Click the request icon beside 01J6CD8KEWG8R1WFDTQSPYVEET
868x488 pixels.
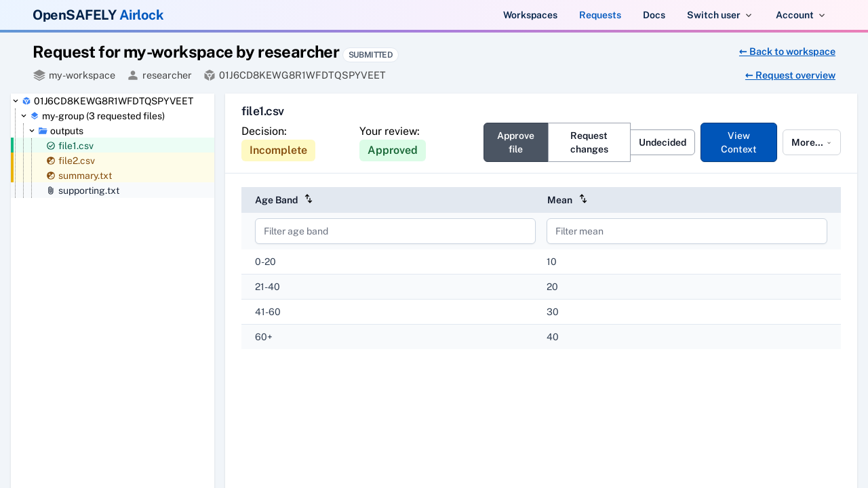[26, 100]
